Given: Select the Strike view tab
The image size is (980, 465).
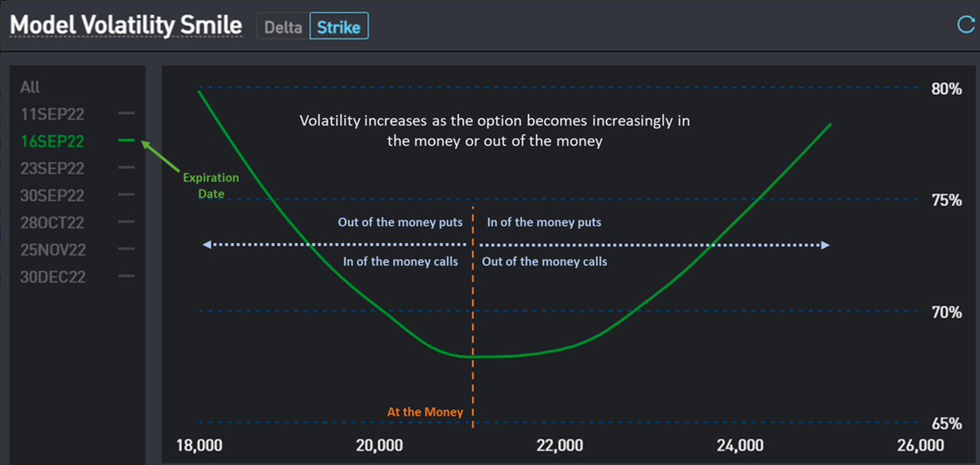Looking at the screenshot, I should tap(338, 27).
